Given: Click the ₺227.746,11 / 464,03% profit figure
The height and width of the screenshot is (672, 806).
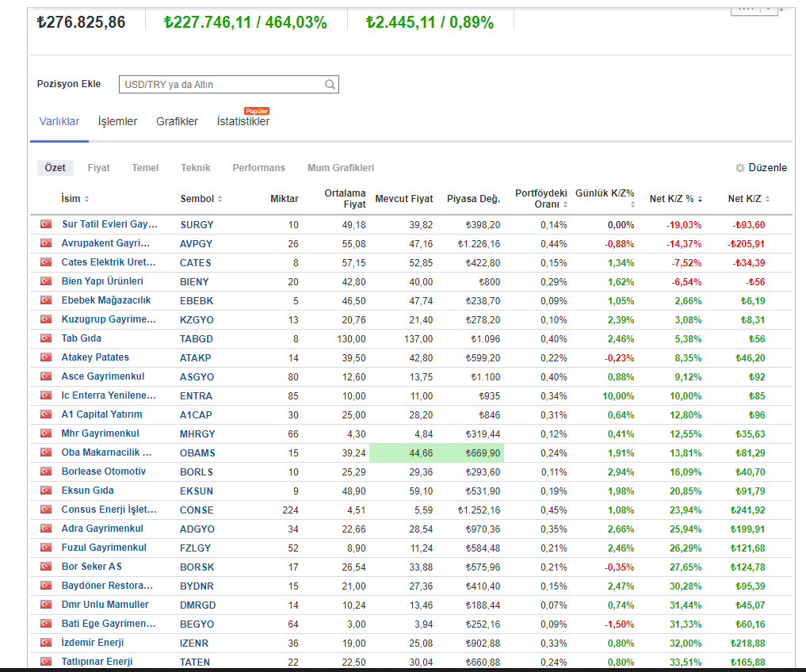Looking at the screenshot, I should tap(245, 22).
